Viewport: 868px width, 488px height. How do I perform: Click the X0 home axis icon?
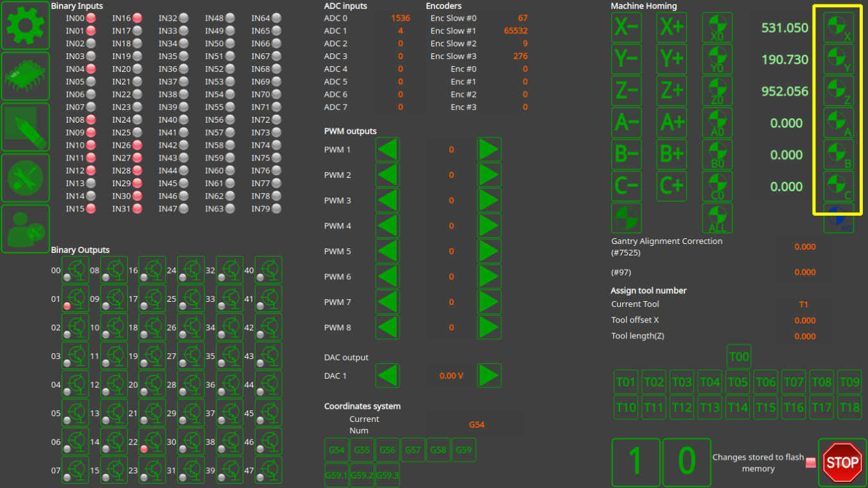click(x=717, y=28)
